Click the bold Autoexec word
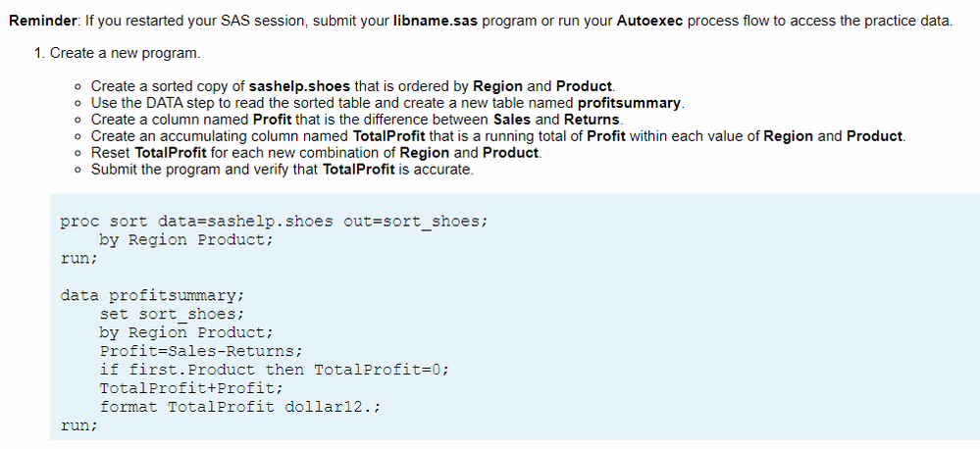This screenshot has width=980, height=449. [x=649, y=22]
